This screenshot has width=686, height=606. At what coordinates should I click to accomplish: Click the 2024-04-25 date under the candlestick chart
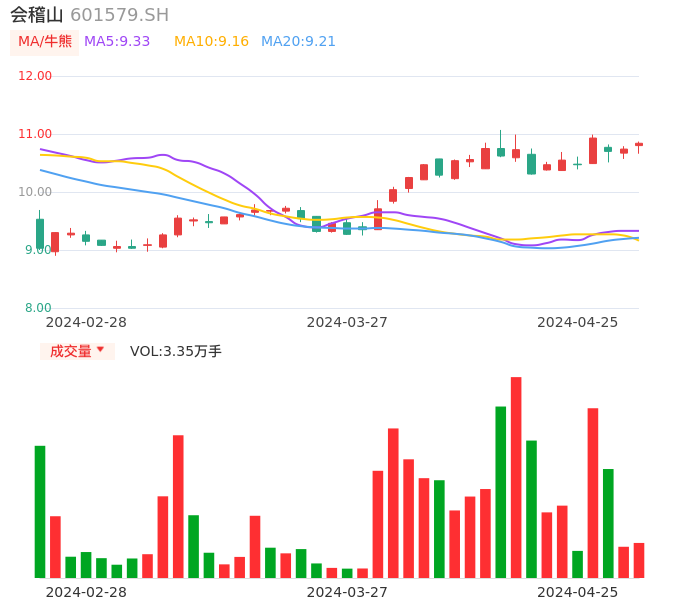click(x=577, y=322)
